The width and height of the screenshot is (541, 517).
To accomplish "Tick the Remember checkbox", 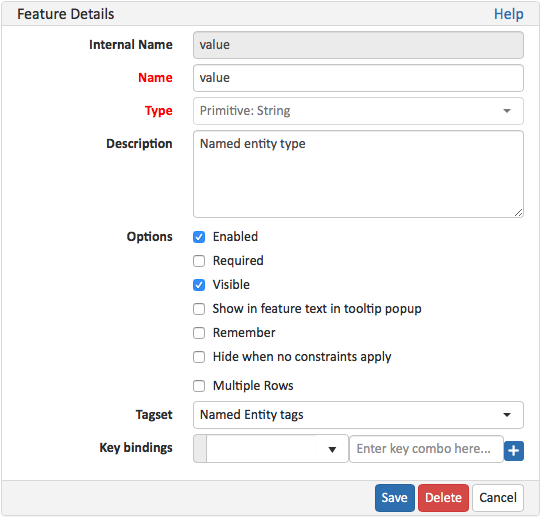I will click(199, 333).
